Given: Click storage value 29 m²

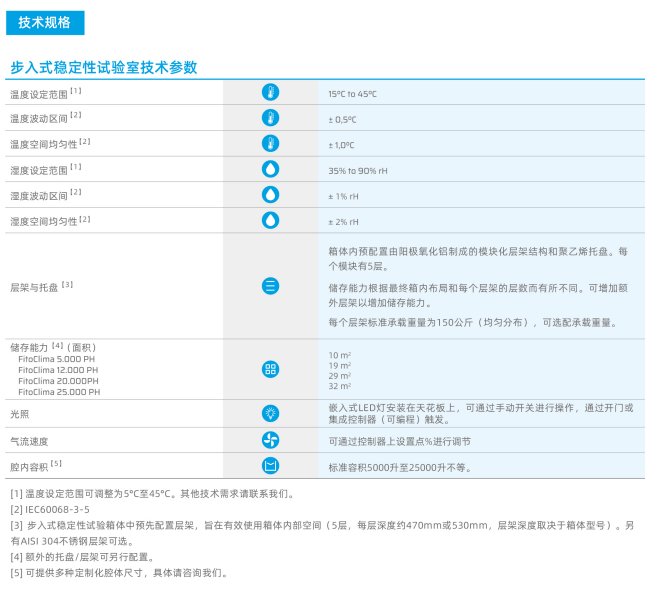Looking at the screenshot, I should coord(340,376).
